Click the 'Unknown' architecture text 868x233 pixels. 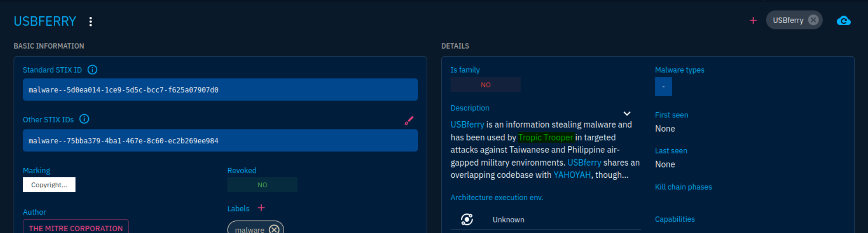509,219
